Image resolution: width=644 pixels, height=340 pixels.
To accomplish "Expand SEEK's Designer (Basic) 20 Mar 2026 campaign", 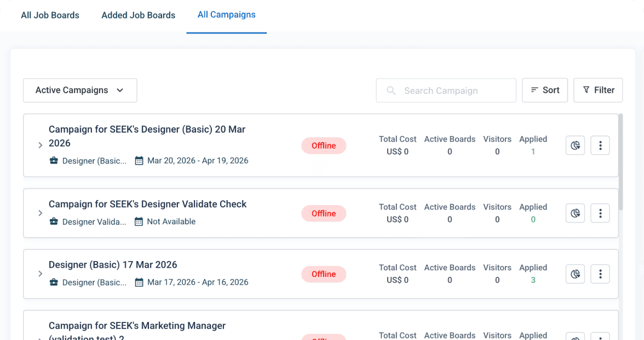I will click(x=41, y=145).
